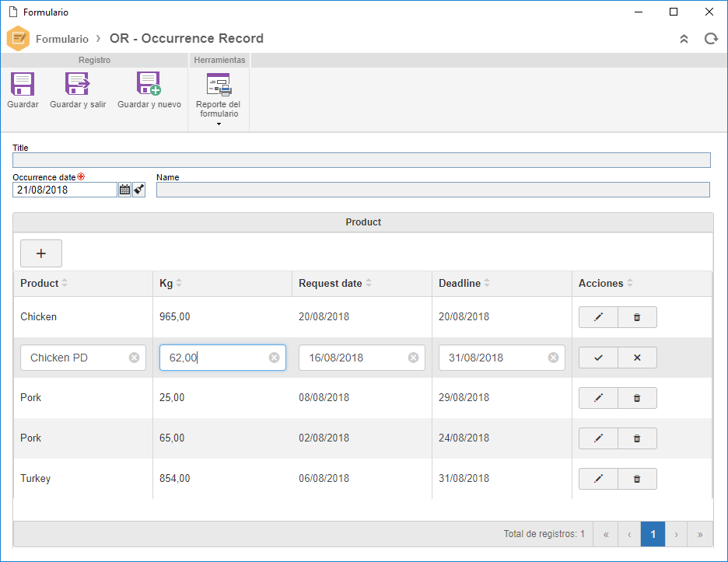728x562 pixels.
Task: Click the refresh icon in header
Action: [711, 39]
